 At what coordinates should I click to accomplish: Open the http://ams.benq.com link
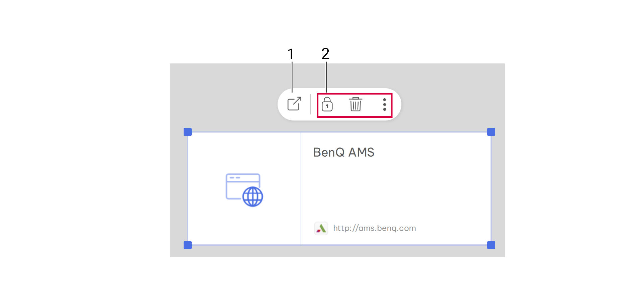374,228
